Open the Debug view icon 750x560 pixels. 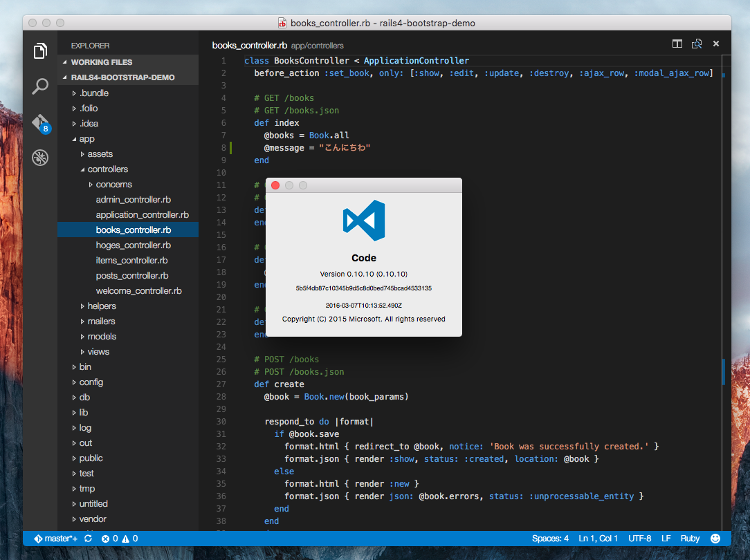pos(40,158)
